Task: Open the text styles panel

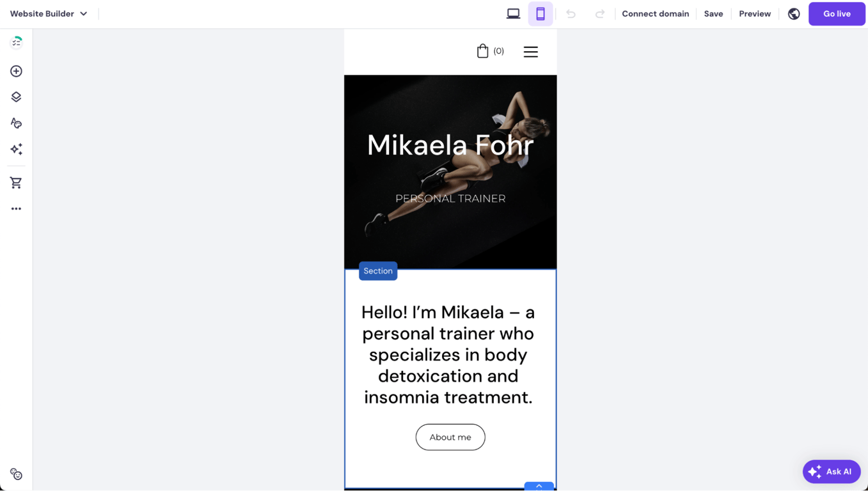Action: pos(16,123)
